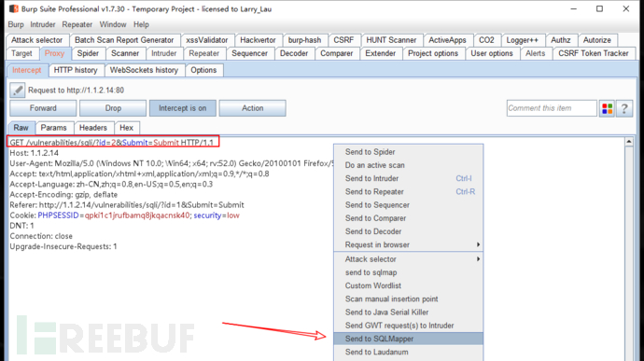Screen dimensions: 644x361
Task: Open the burp-hash tab
Action: [304, 40]
